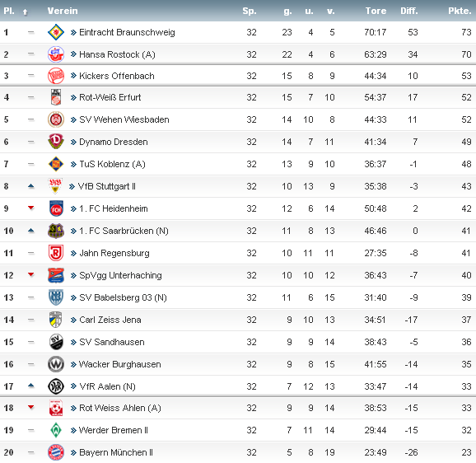Sort by the Pkte. column header
Image resolution: width=476 pixels, height=463 pixels.
click(460, 11)
